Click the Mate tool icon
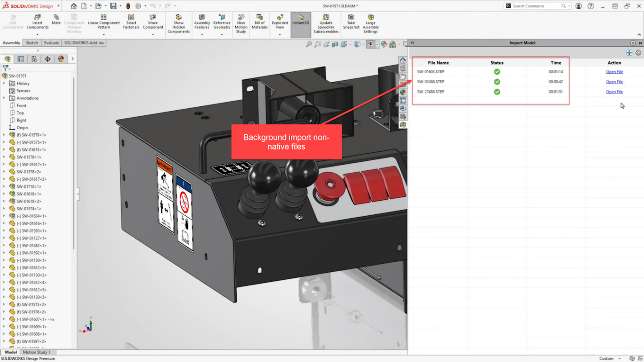This screenshot has height=362, width=644. pyautogui.click(x=56, y=18)
